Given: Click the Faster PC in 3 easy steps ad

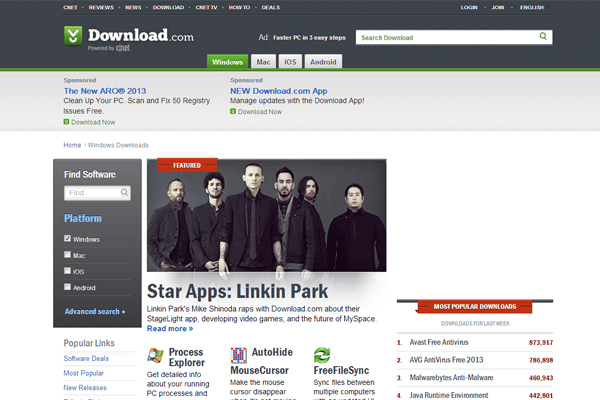Looking at the screenshot, I should coord(309,38).
